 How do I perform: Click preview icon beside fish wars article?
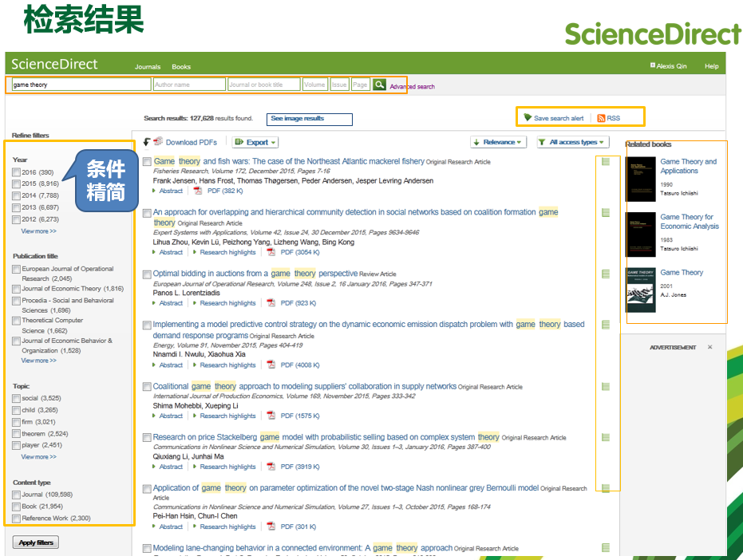(x=606, y=162)
